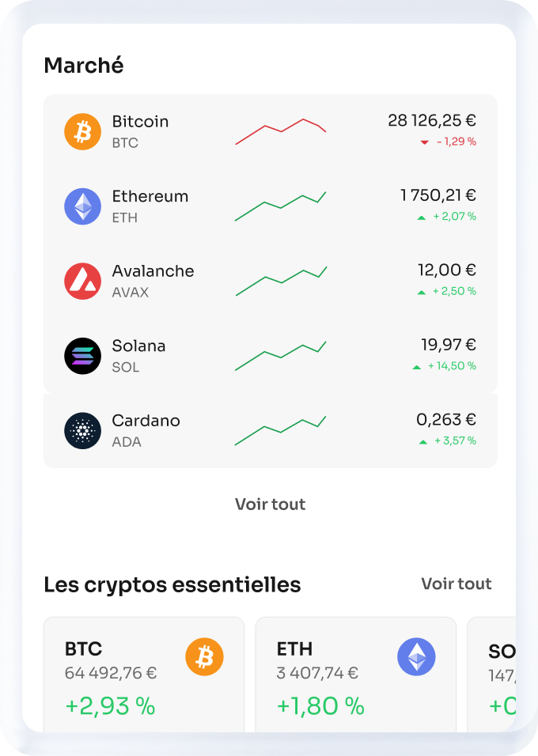Expand market list with centered Voir tout
The height and width of the screenshot is (756, 538).
[x=270, y=505]
